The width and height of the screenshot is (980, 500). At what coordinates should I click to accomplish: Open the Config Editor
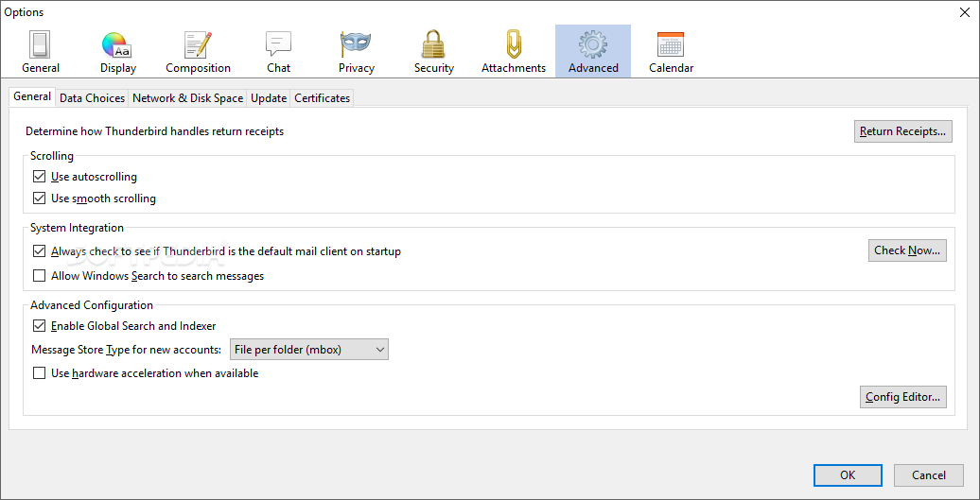pos(903,397)
